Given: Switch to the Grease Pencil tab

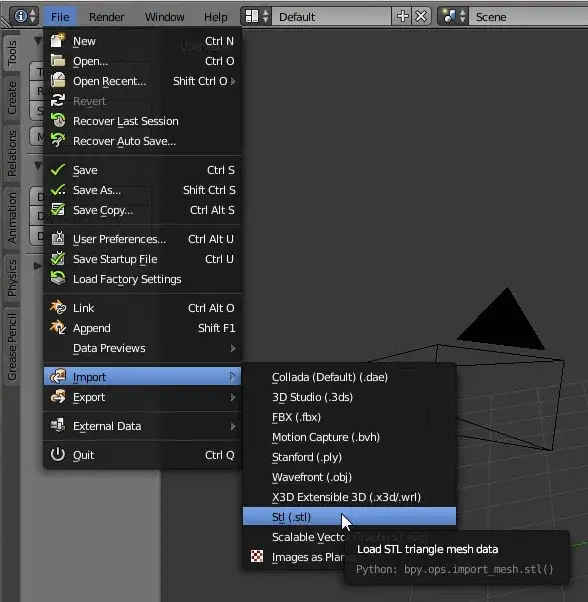Looking at the screenshot, I should coord(12,347).
